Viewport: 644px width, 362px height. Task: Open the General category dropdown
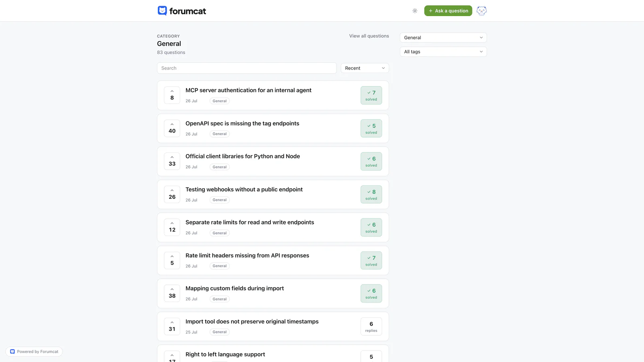point(443,37)
